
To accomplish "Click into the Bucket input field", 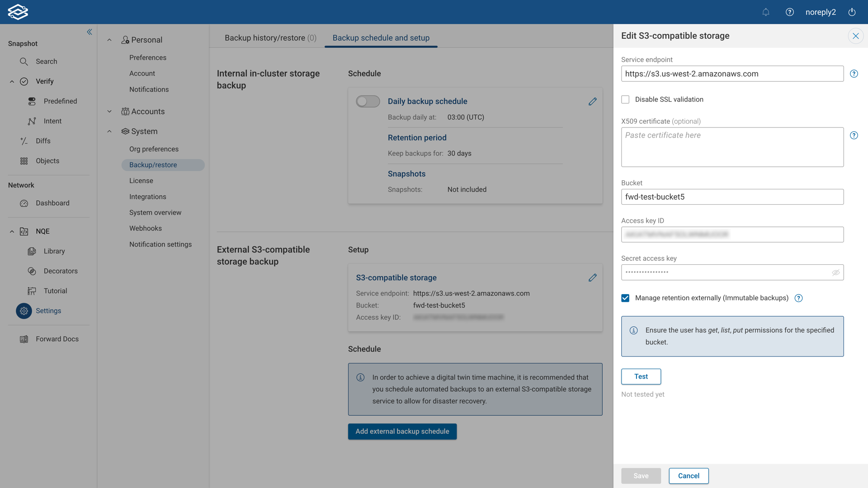I will tap(732, 197).
